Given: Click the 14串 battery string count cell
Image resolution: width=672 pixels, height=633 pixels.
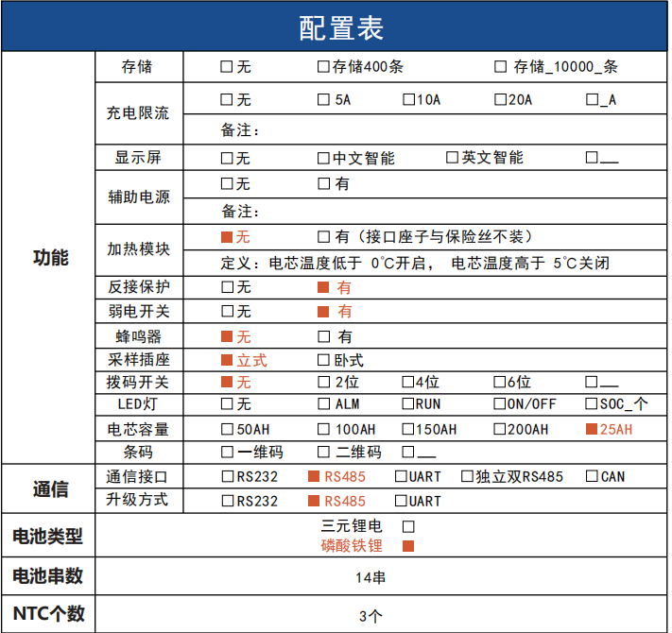Looking at the screenshot, I should tap(370, 577).
